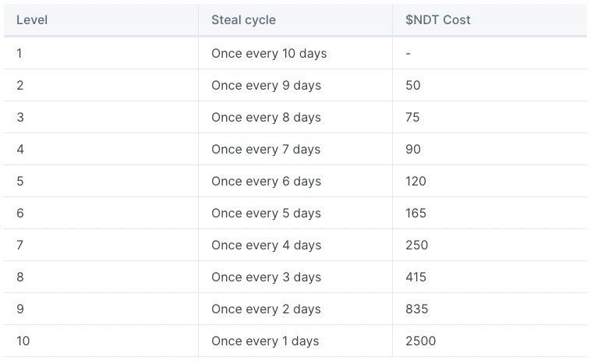Click the cost value 835
This screenshot has height=364, width=594.
pyautogui.click(x=417, y=309)
